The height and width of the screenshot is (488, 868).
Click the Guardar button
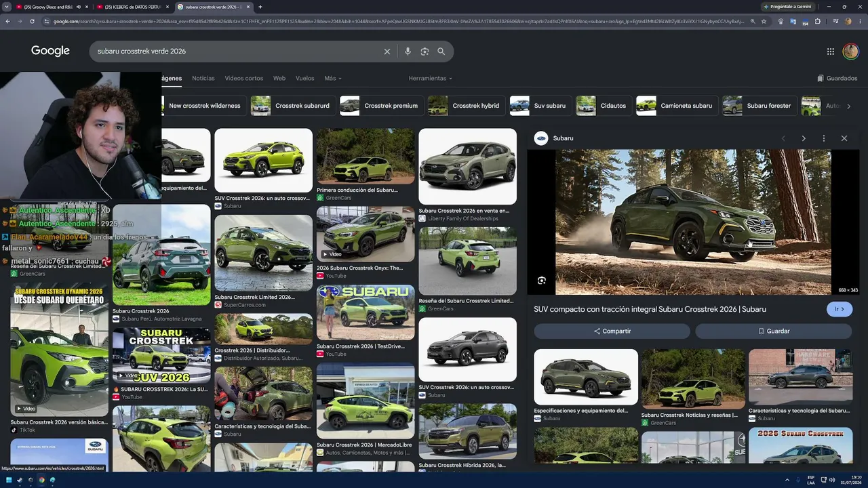tap(774, 331)
